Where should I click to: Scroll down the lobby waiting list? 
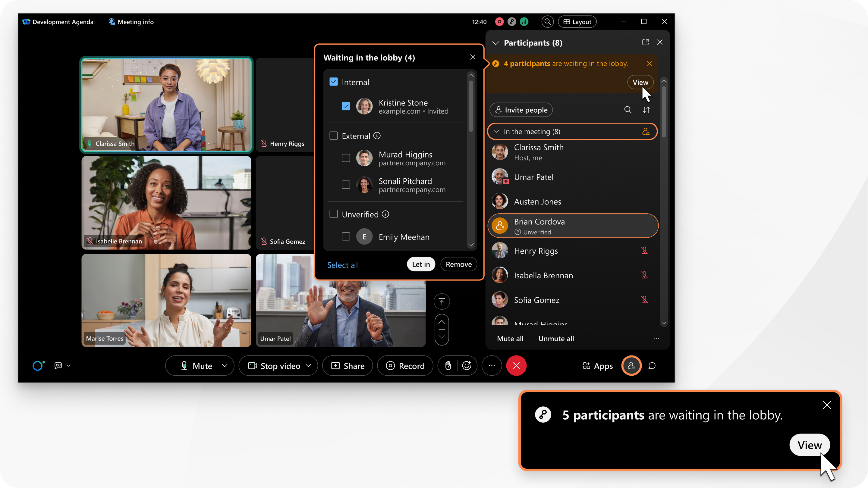pos(472,244)
